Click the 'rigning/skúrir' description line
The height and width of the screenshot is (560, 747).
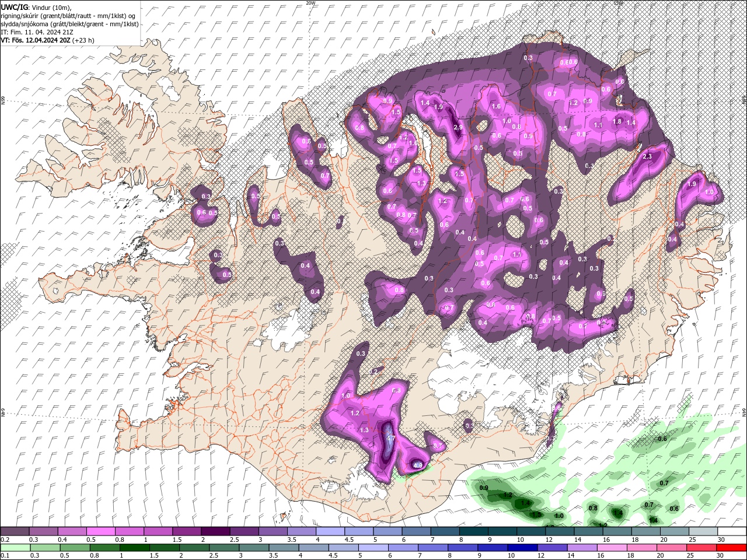pos(69,16)
